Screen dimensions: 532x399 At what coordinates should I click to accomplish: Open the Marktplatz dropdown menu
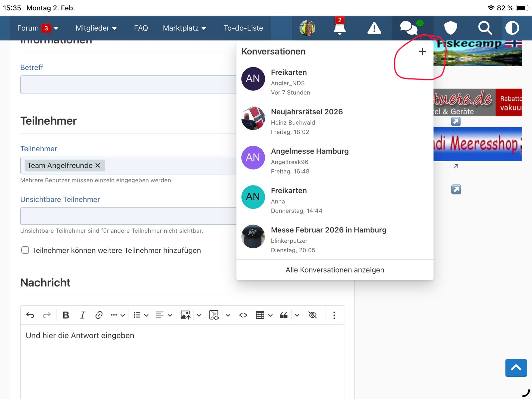pyautogui.click(x=184, y=28)
